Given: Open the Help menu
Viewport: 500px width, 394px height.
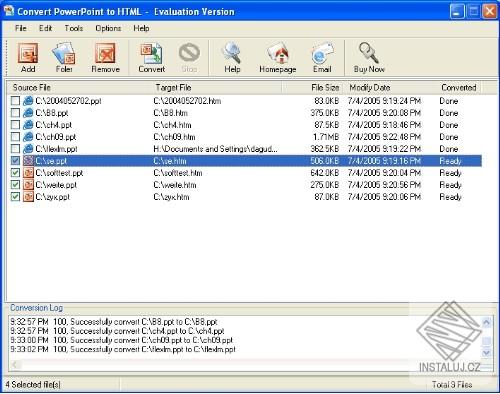Looking at the screenshot, I should coord(141,28).
